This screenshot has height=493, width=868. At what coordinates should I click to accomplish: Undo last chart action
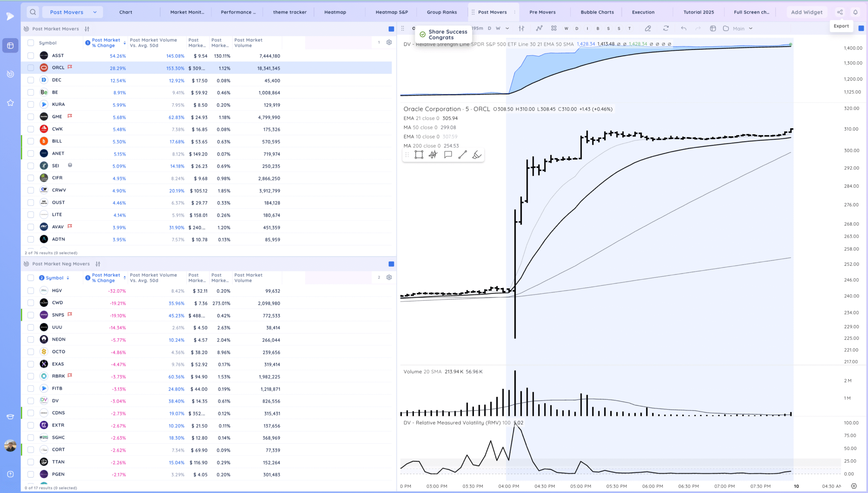pyautogui.click(x=684, y=28)
